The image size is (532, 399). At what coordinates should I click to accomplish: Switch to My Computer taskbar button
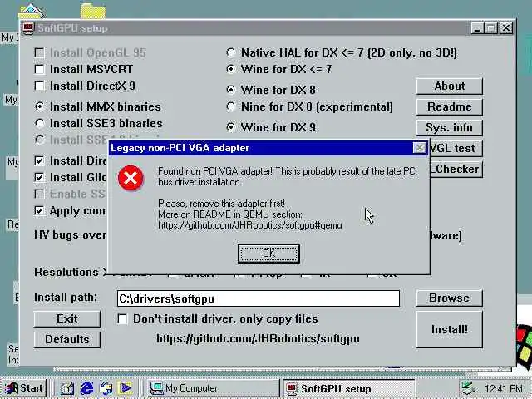pyautogui.click(x=213, y=388)
